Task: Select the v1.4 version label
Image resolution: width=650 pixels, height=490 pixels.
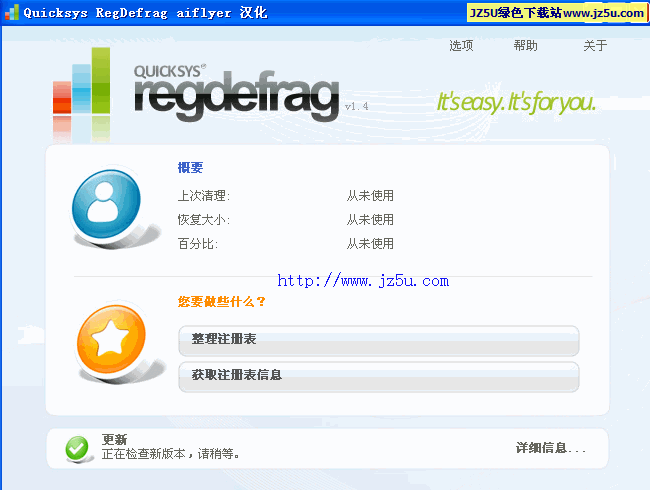Action: coord(357,107)
